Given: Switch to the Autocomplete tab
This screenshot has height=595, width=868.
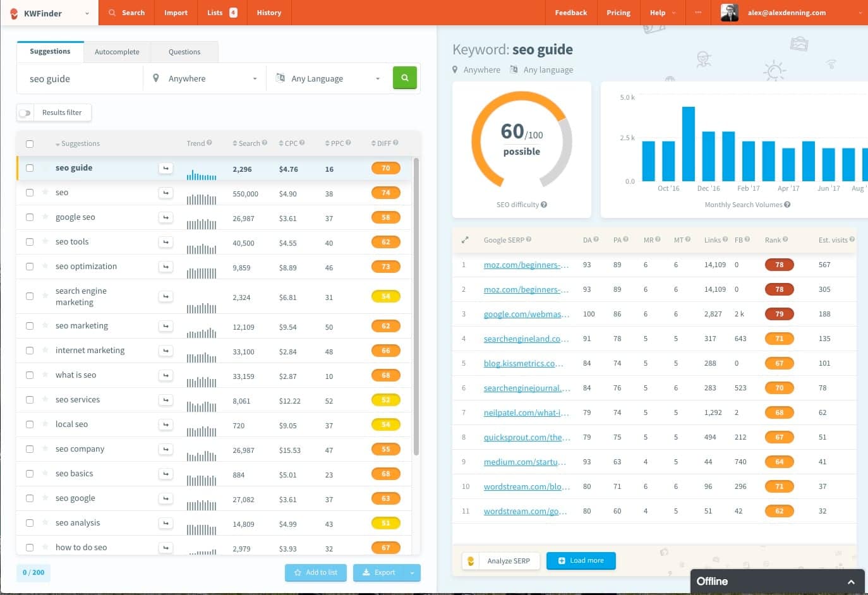Looking at the screenshot, I should [117, 52].
